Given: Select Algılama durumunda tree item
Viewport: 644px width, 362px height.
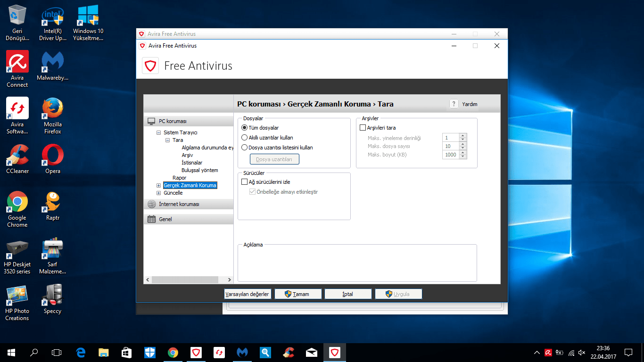Looking at the screenshot, I should 207,148.
